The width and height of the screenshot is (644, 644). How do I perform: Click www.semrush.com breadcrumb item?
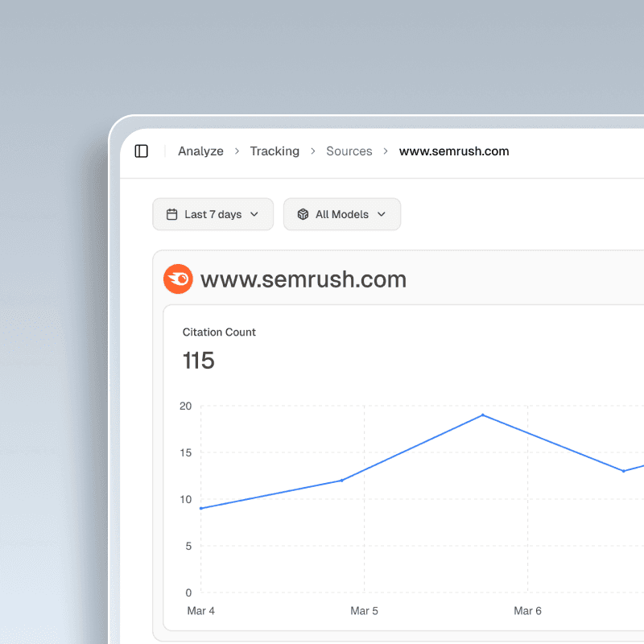pos(454,151)
